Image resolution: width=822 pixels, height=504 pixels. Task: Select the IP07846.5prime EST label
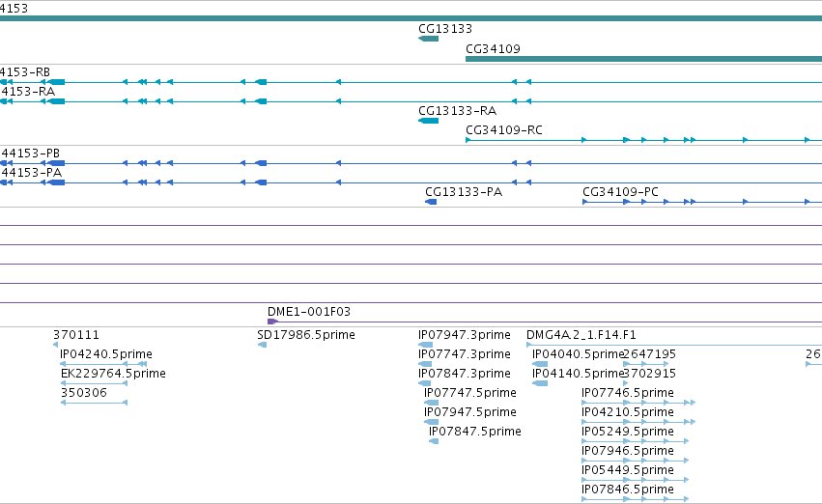pyautogui.click(x=628, y=490)
